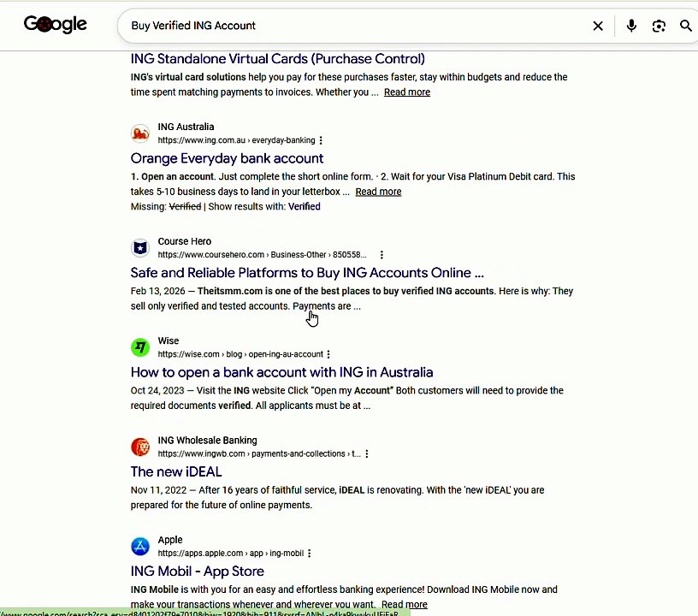This screenshot has height=616, width=698.
Task: Open Safe and Reliable Platforms to Buy ING Accounts
Action: (307, 273)
